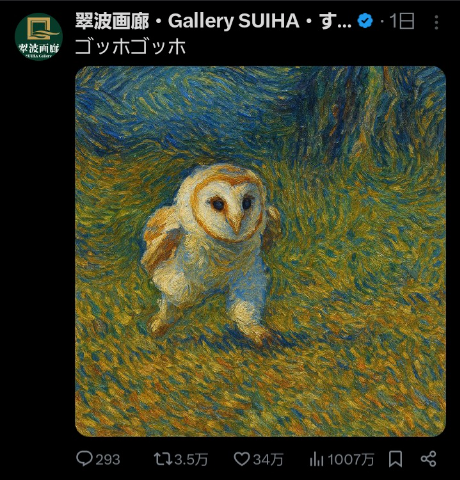Tap the repost arrows icon

coord(163,459)
